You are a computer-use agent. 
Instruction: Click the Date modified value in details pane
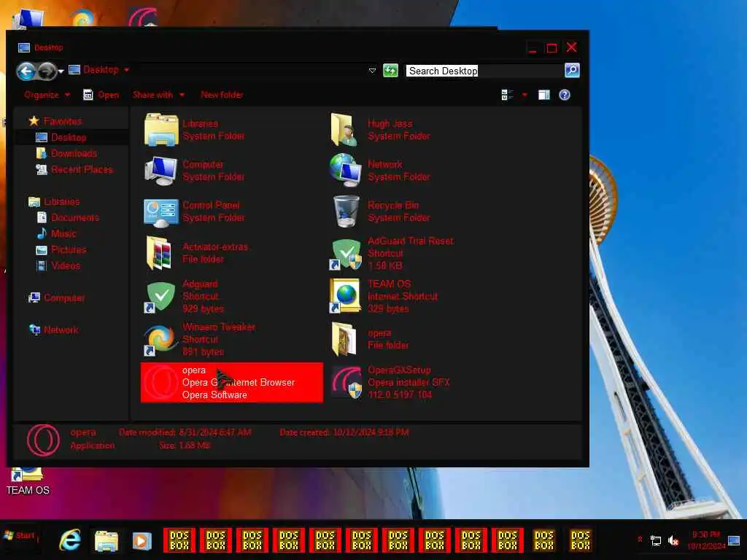(x=215, y=432)
